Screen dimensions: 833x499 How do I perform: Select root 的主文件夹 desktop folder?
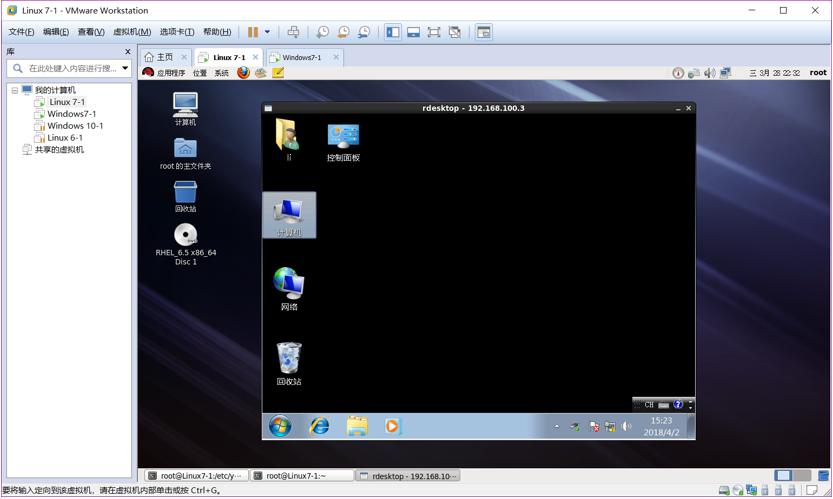pos(185,154)
